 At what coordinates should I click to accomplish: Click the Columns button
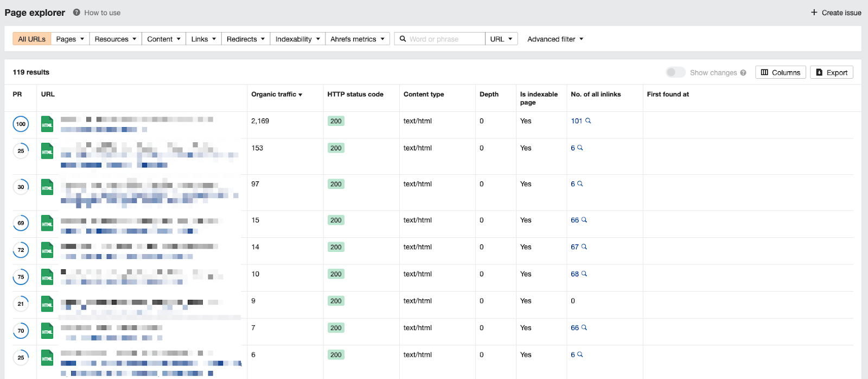[780, 73]
